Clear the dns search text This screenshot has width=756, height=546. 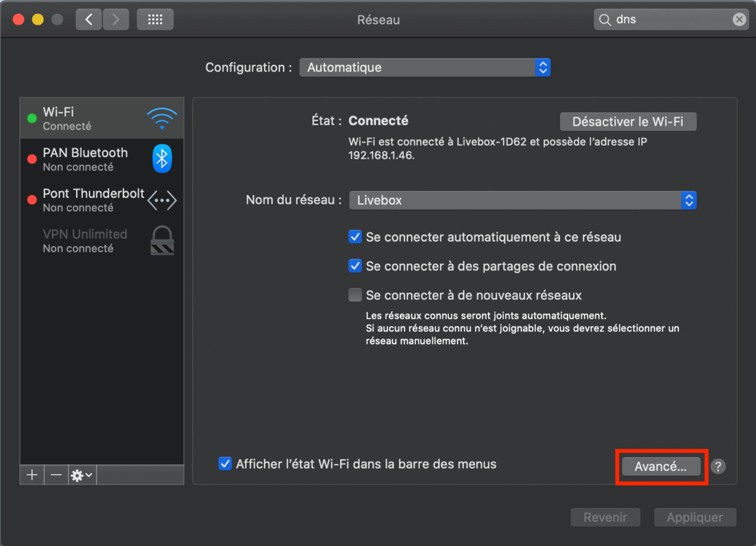739,19
